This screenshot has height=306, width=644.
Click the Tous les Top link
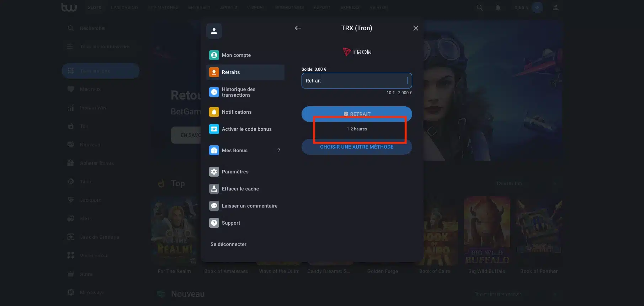point(509,183)
